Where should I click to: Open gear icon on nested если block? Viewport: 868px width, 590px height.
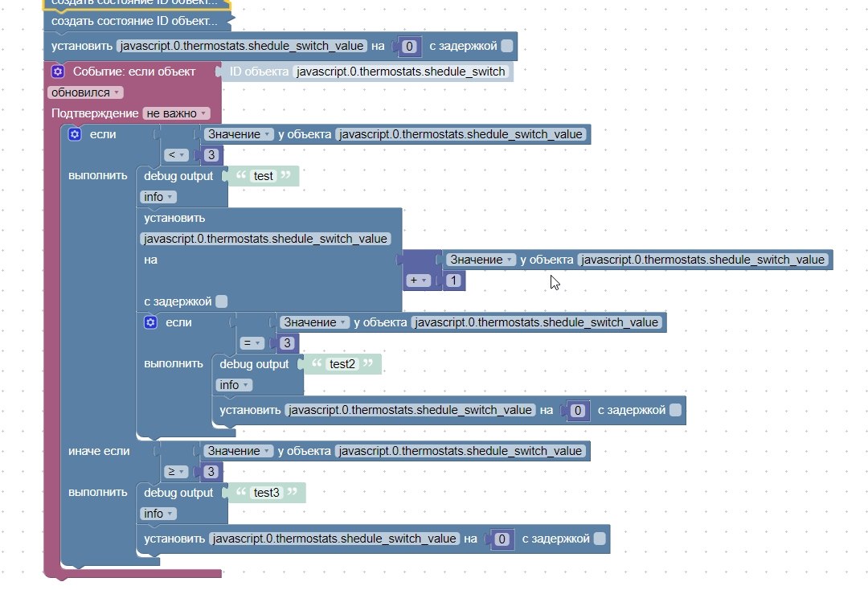pyautogui.click(x=150, y=322)
